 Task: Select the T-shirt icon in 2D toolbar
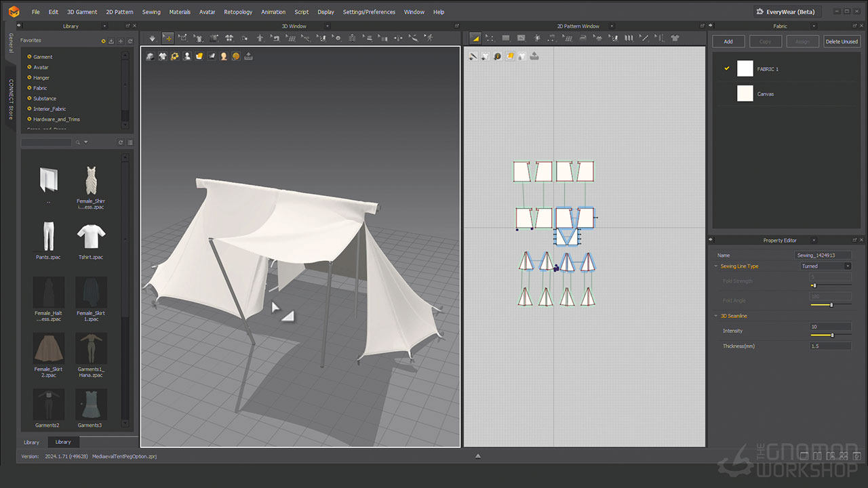coord(675,38)
